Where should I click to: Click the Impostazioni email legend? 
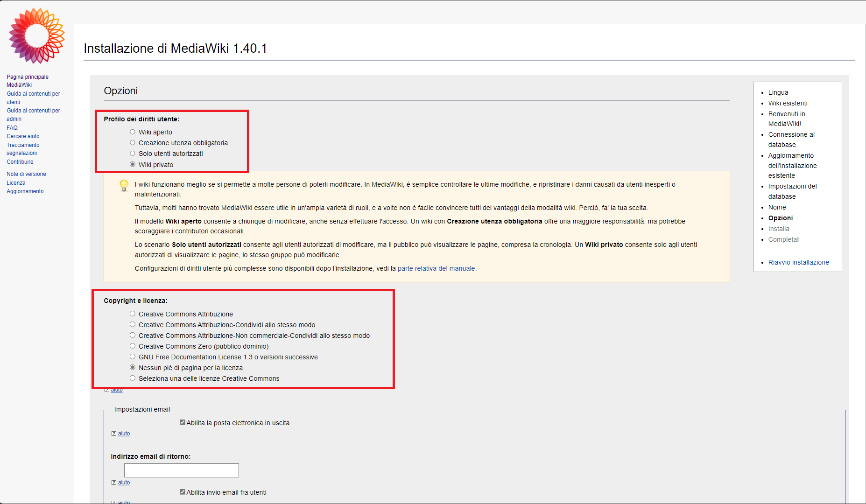142,409
